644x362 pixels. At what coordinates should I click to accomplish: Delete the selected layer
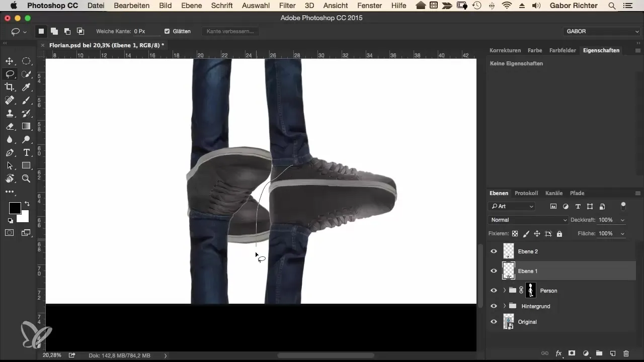click(x=626, y=353)
